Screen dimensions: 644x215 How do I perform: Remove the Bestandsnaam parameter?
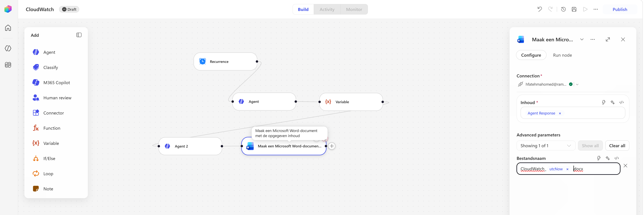tap(625, 166)
